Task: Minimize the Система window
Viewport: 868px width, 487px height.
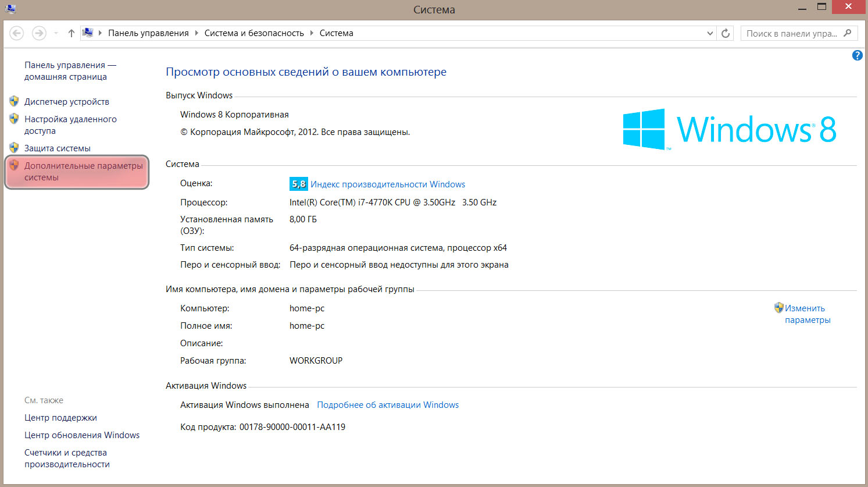Action: click(x=802, y=8)
